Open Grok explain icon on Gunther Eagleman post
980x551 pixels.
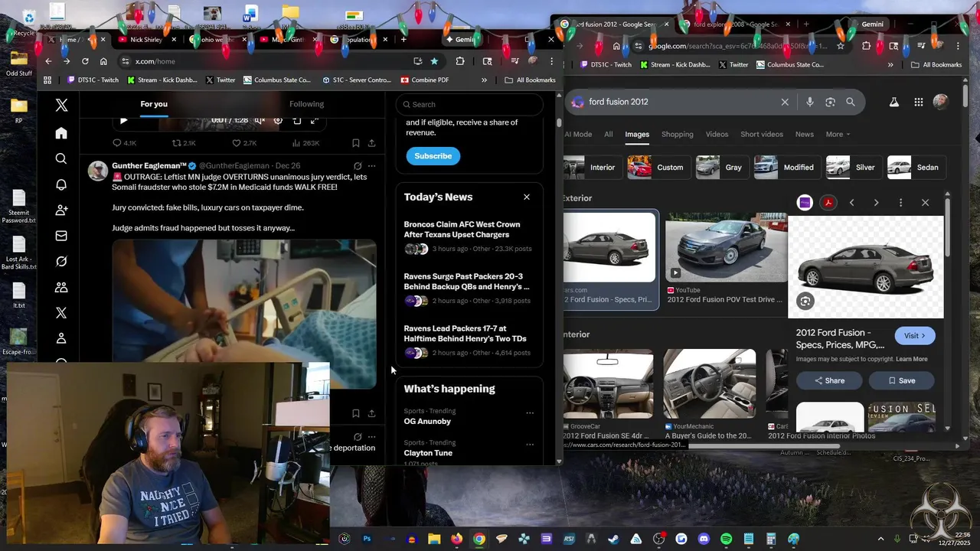tap(358, 165)
